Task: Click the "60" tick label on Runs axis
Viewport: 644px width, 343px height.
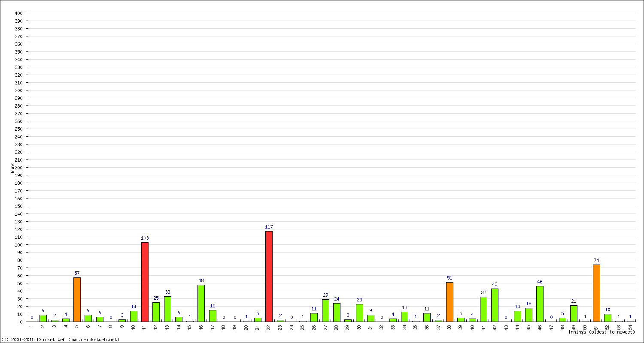Action: 19,276
